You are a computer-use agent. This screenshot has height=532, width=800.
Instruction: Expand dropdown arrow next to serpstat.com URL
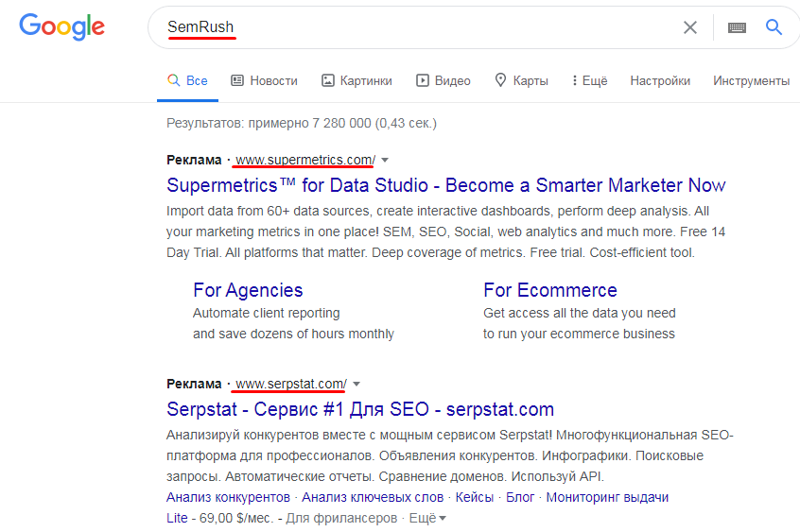pos(357,384)
